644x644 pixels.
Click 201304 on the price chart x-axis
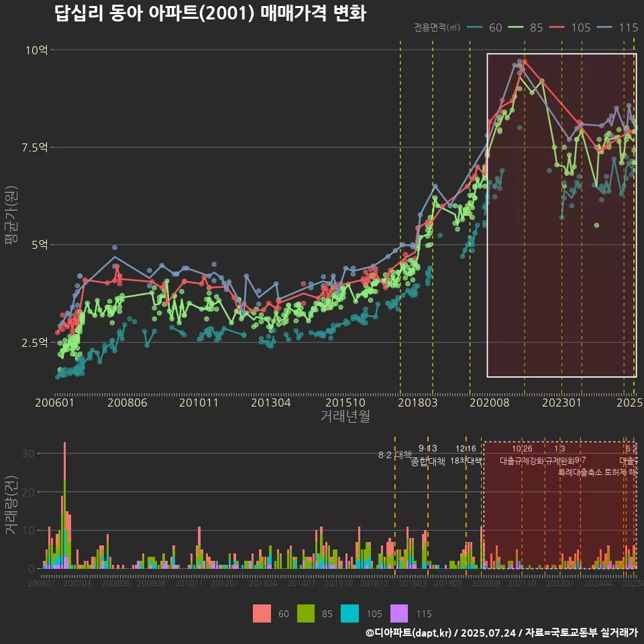[x=270, y=402]
